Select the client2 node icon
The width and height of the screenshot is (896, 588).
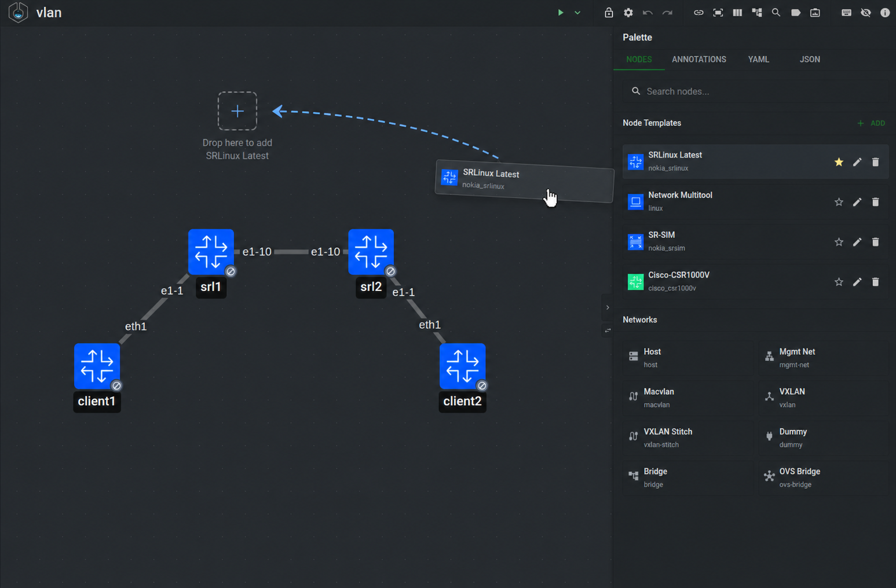coord(462,366)
